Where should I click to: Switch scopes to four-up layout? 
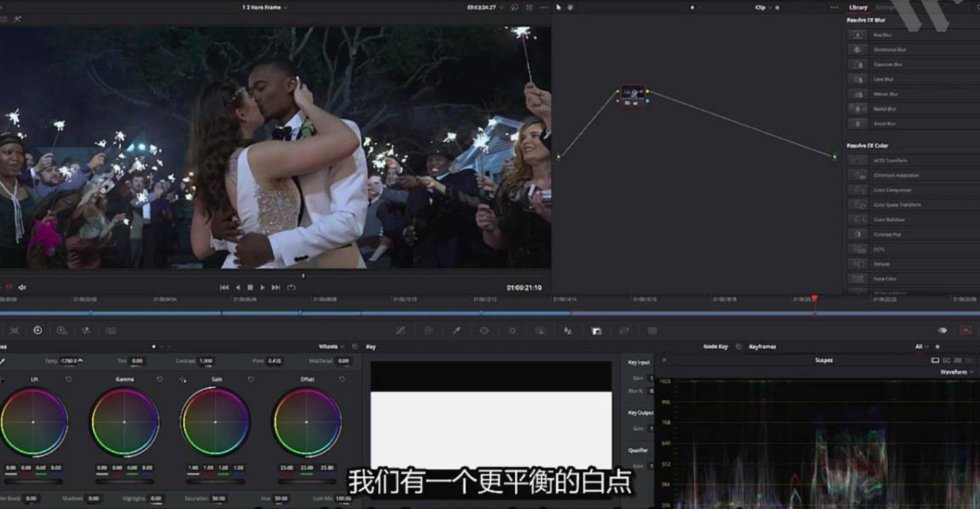(x=958, y=361)
